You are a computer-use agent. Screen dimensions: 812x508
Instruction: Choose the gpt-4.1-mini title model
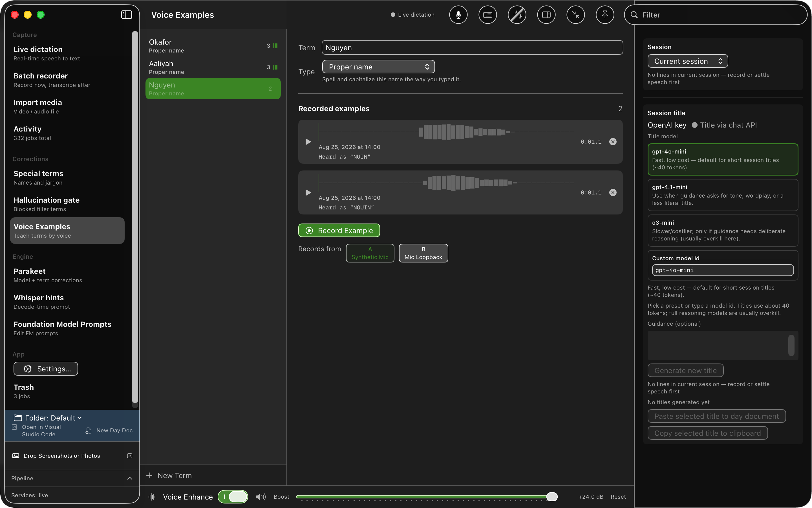coord(723,195)
